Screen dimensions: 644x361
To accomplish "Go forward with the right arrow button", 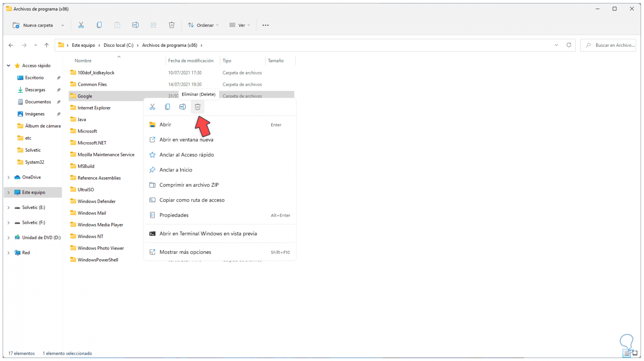I will coord(24,45).
